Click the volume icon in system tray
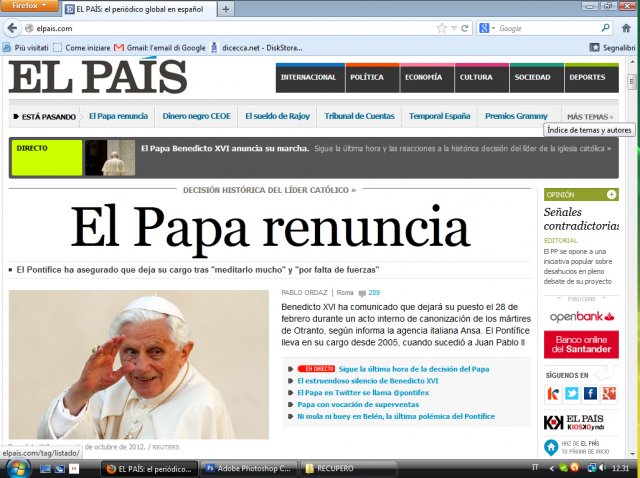The width and height of the screenshot is (640, 478). (x=602, y=468)
